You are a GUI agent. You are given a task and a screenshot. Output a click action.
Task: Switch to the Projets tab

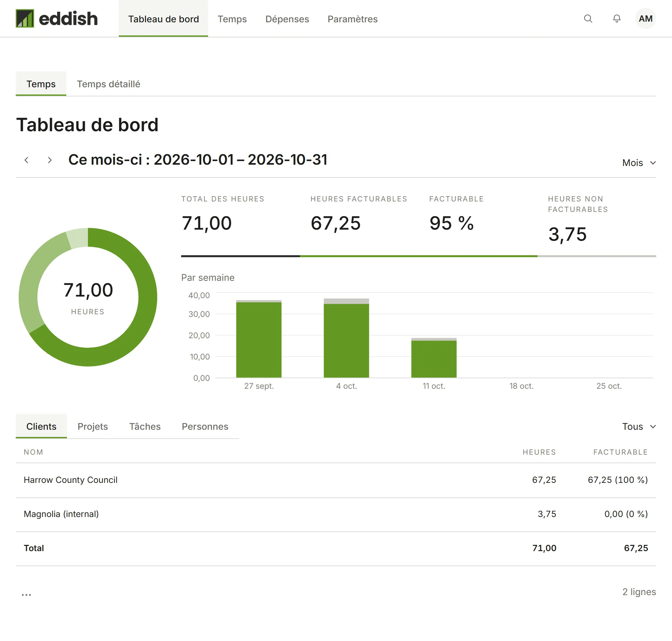(93, 426)
